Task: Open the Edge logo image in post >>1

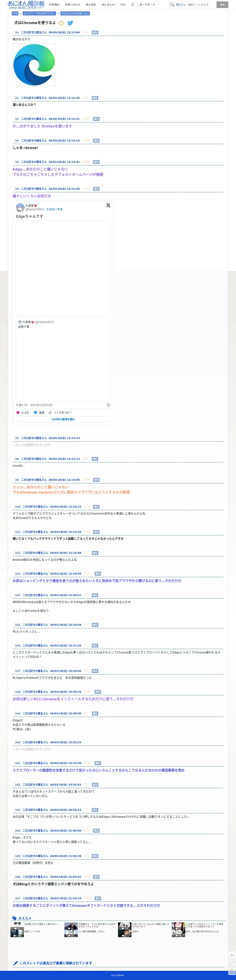Action: 34,65
